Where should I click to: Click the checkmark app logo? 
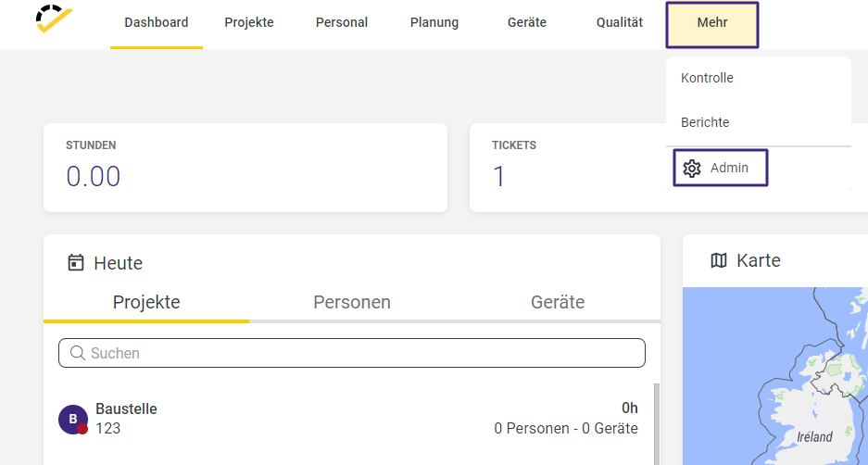pos(55,19)
